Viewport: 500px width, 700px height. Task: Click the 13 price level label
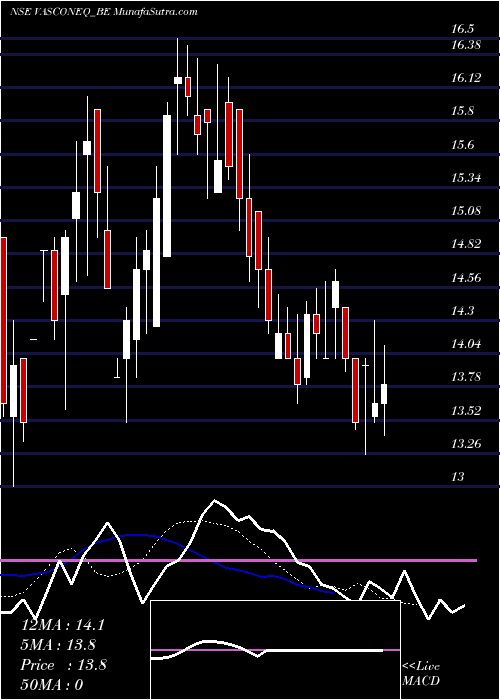(x=458, y=477)
